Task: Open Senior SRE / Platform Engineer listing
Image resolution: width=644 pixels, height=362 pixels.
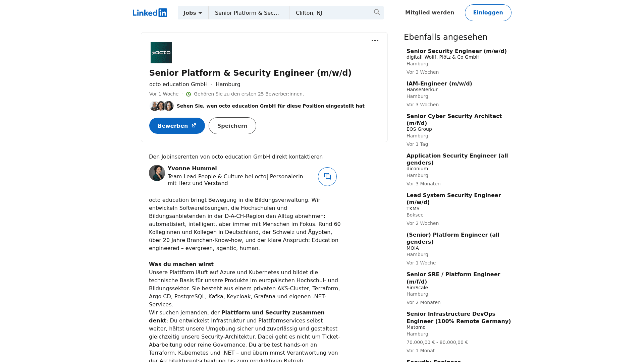Action: [x=453, y=278]
